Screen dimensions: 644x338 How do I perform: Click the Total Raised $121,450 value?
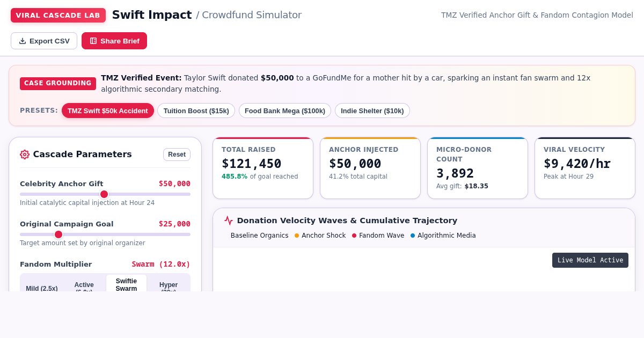click(252, 164)
